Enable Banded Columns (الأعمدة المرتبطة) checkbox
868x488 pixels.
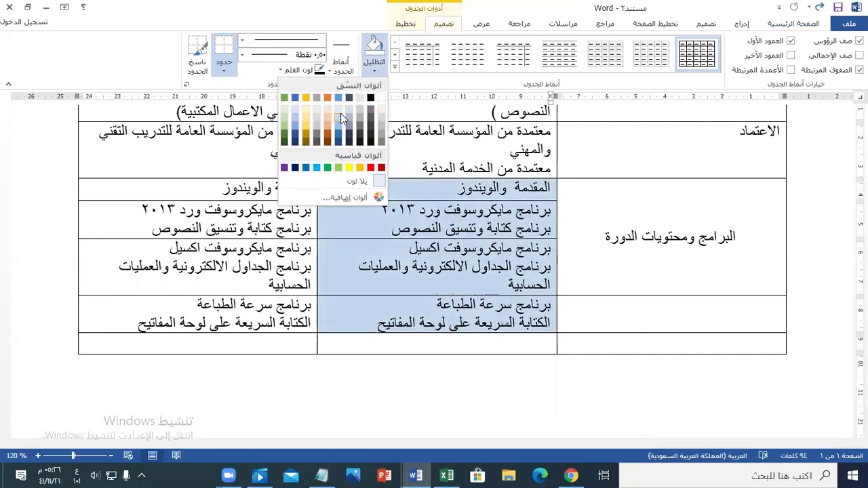[x=791, y=70]
